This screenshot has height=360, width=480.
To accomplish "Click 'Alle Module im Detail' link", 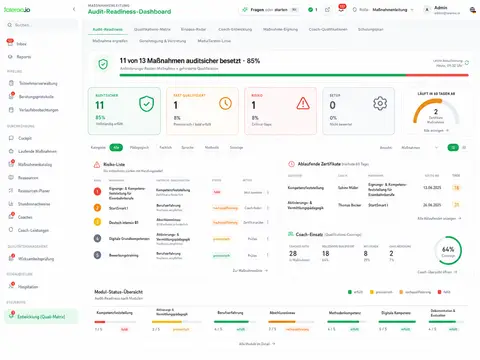I will pos(257,344).
